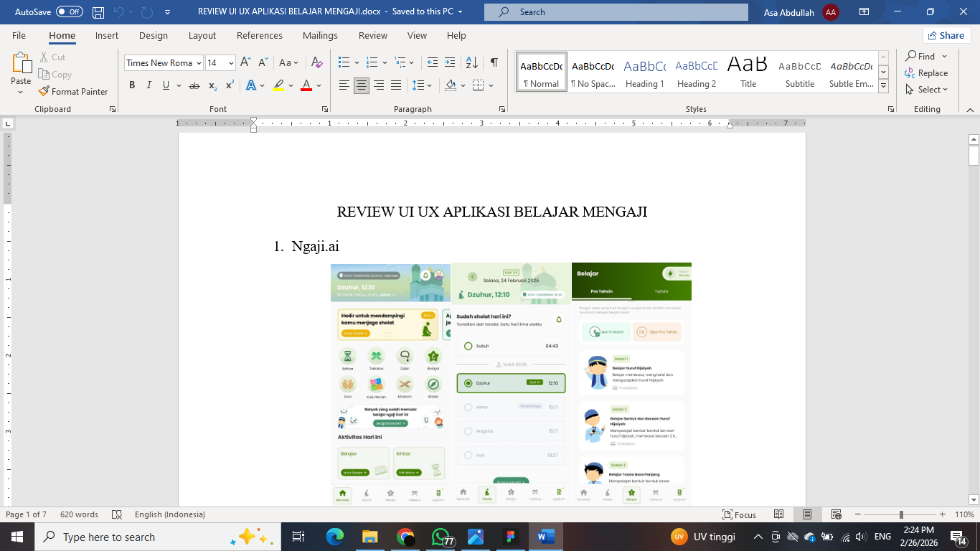Align text right
980x551 pixels.
point(379,85)
